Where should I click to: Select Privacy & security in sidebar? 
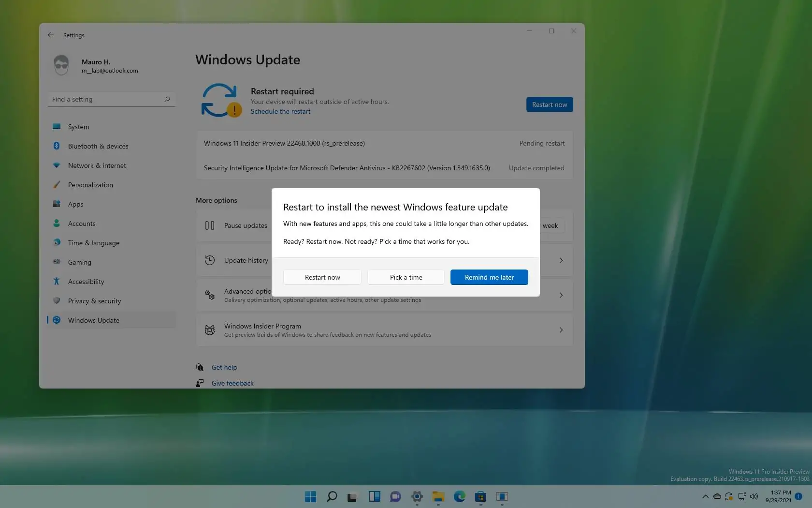(94, 301)
